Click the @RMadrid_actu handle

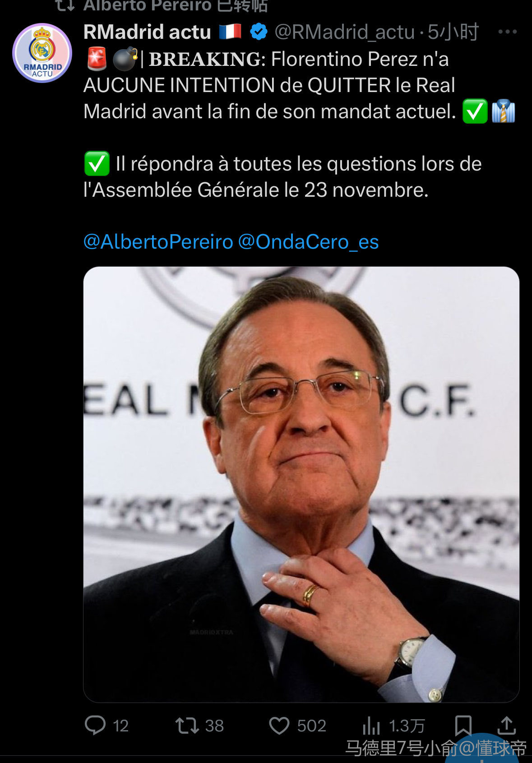[344, 32]
